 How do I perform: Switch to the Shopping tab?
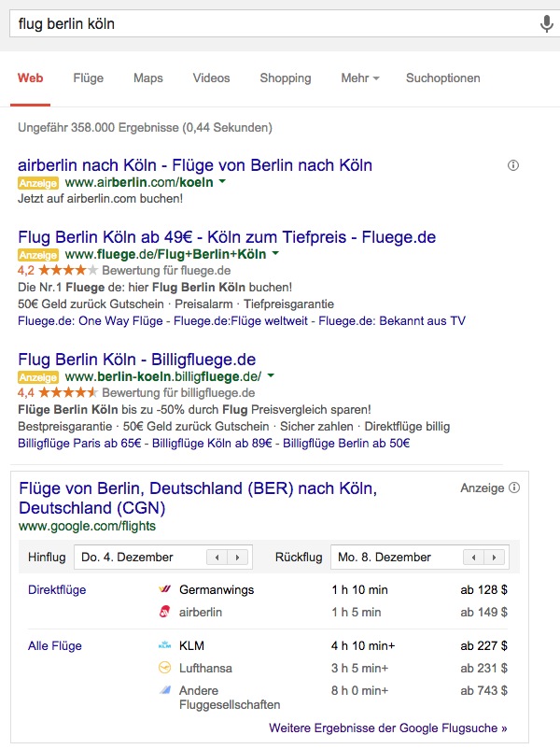(x=286, y=78)
